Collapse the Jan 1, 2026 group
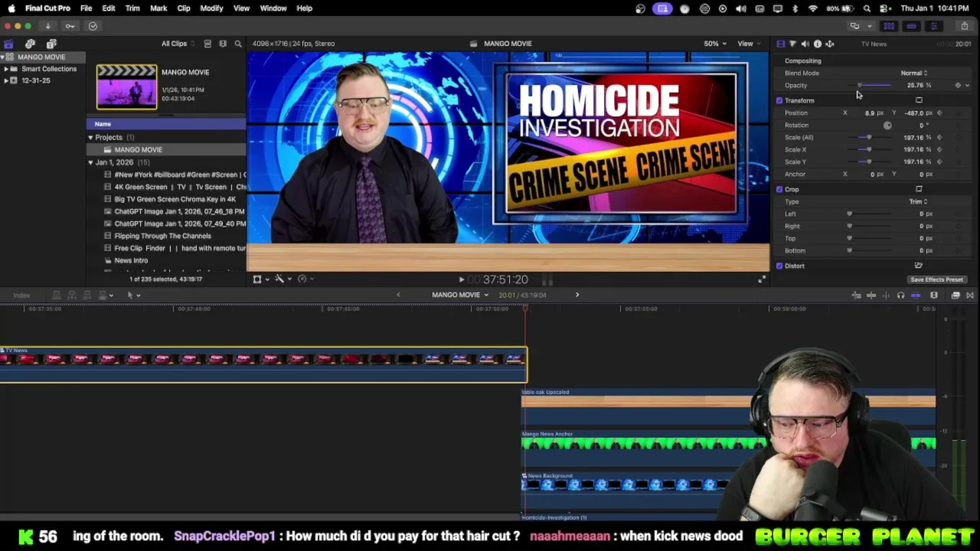The image size is (980, 551). pos(90,162)
